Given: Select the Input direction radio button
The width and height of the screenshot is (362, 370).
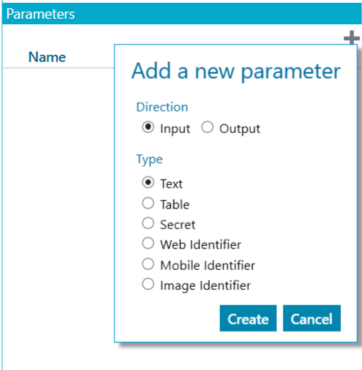Looking at the screenshot, I should 148,128.
